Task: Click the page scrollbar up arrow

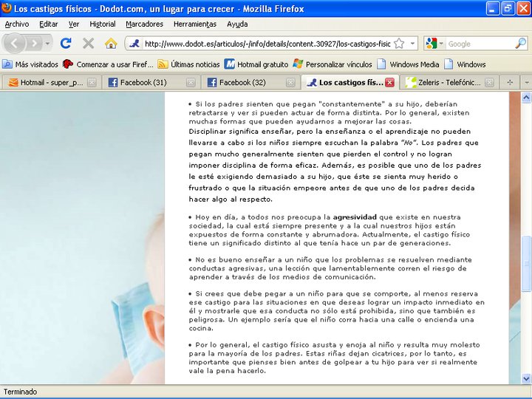Action: pos(526,98)
